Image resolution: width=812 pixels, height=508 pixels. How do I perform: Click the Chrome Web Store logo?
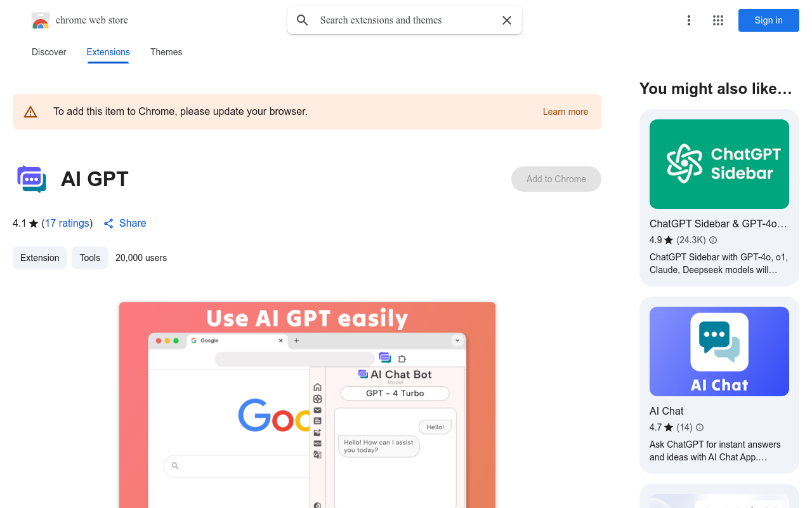click(41, 20)
